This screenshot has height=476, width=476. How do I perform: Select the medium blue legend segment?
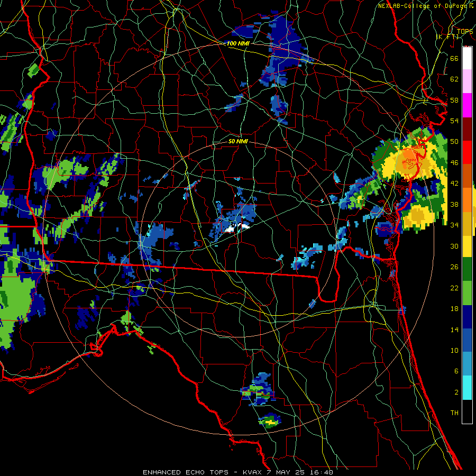[x=467, y=340]
